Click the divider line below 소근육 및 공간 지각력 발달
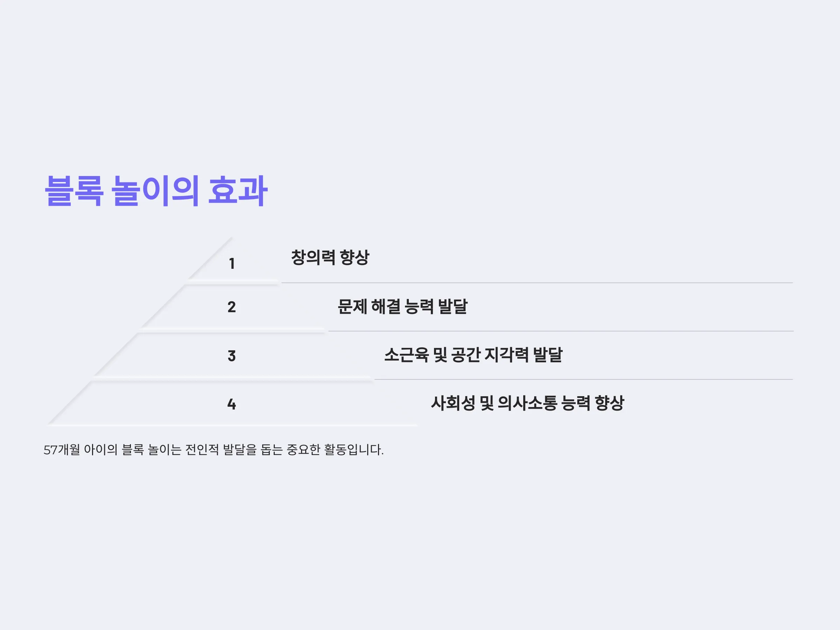This screenshot has height=630, width=840. (584, 379)
